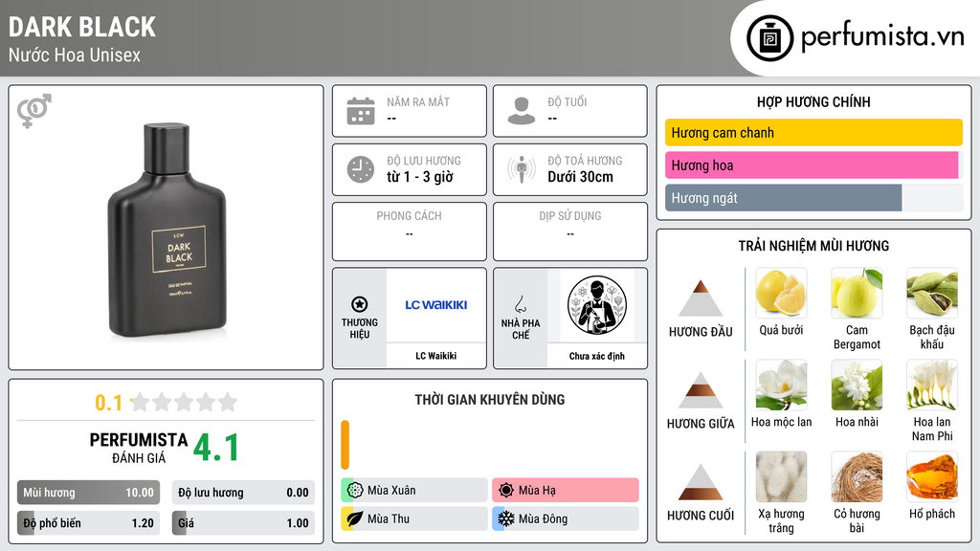
Task: Click the Hương cuối pyramid icon
Action: pyautogui.click(x=701, y=482)
